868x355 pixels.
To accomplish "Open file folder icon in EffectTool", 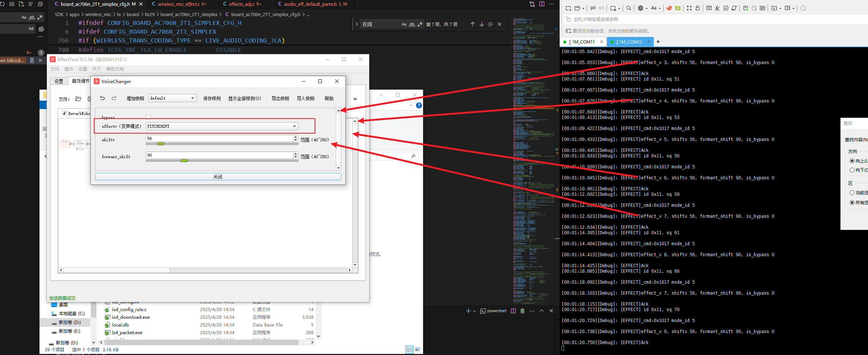I will 78,99.
